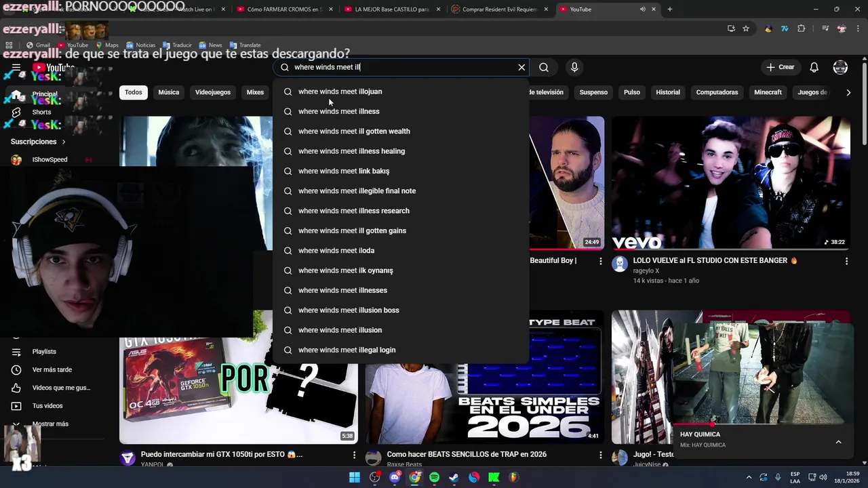Choose suggestion where winds meet illegal login
The height and width of the screenshot is (488, 868).
click(401, 350)
